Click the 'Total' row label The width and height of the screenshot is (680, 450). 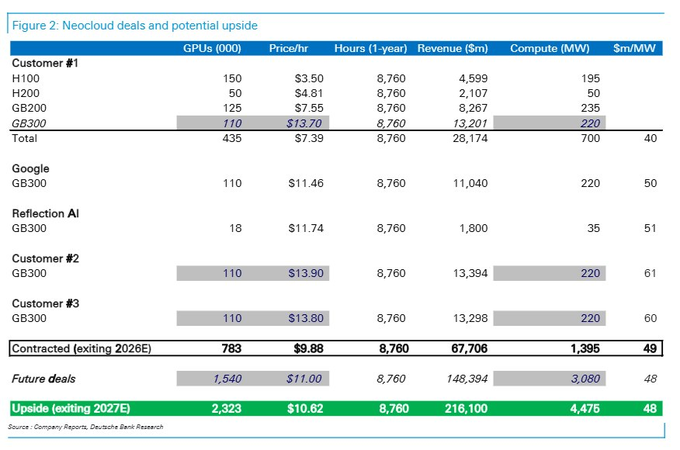point(24,138)
